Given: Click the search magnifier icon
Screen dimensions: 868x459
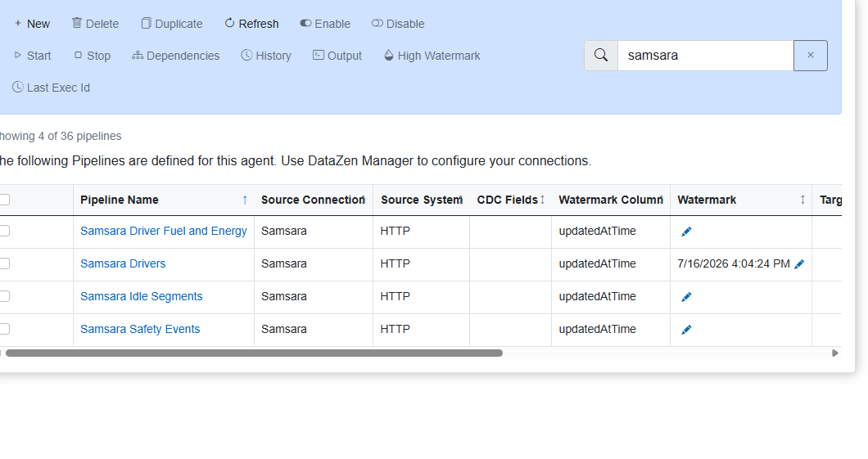Looking at the screenshot, I should click(601, 56).
